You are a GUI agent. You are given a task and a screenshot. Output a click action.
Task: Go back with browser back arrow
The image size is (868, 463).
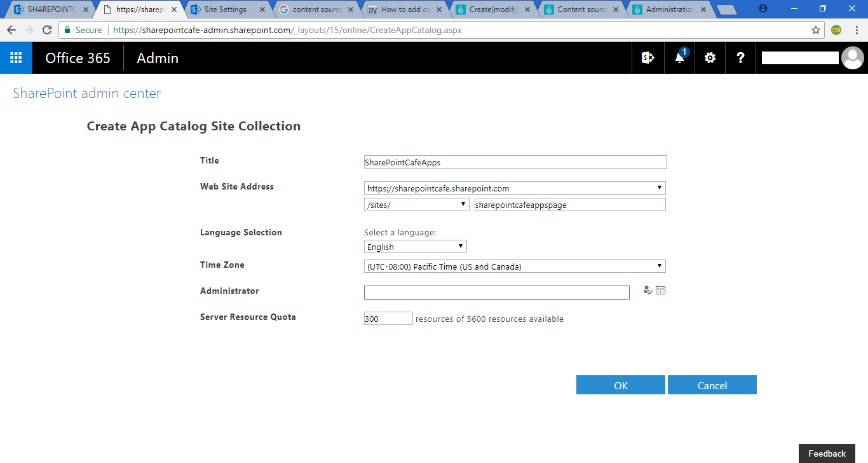(x=11, y=30)
